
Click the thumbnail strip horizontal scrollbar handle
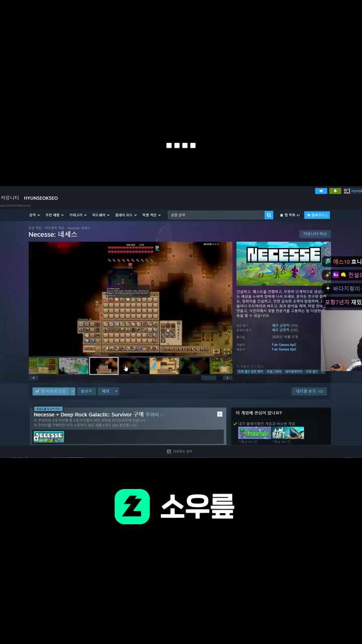click(x=209, y=377)
